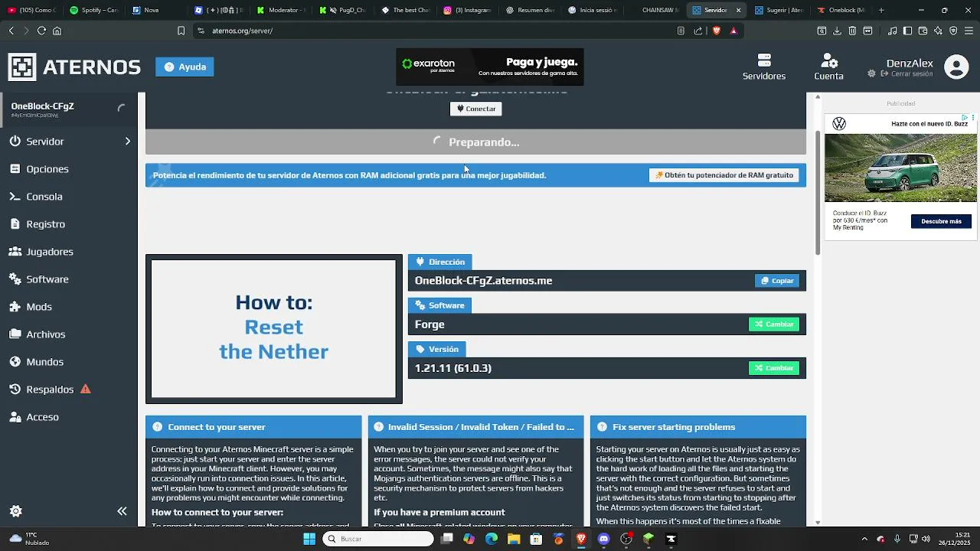The height and width of the screenshot is (551, 980).
Task: Show hidden system tray icons
Action: [864, 539]
